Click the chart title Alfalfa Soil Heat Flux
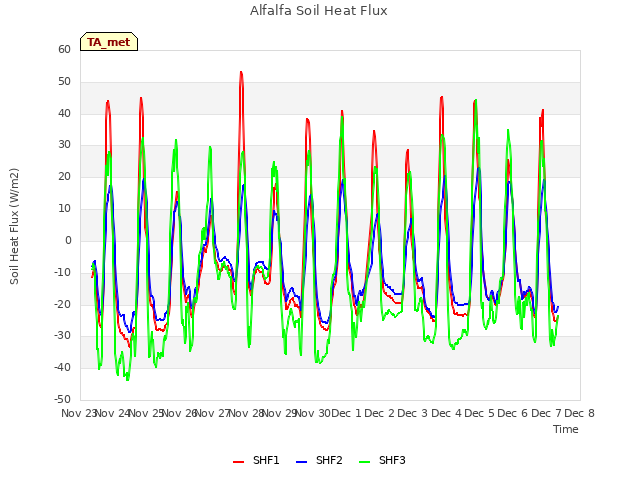The image size is (640, 480). [318, 11]
